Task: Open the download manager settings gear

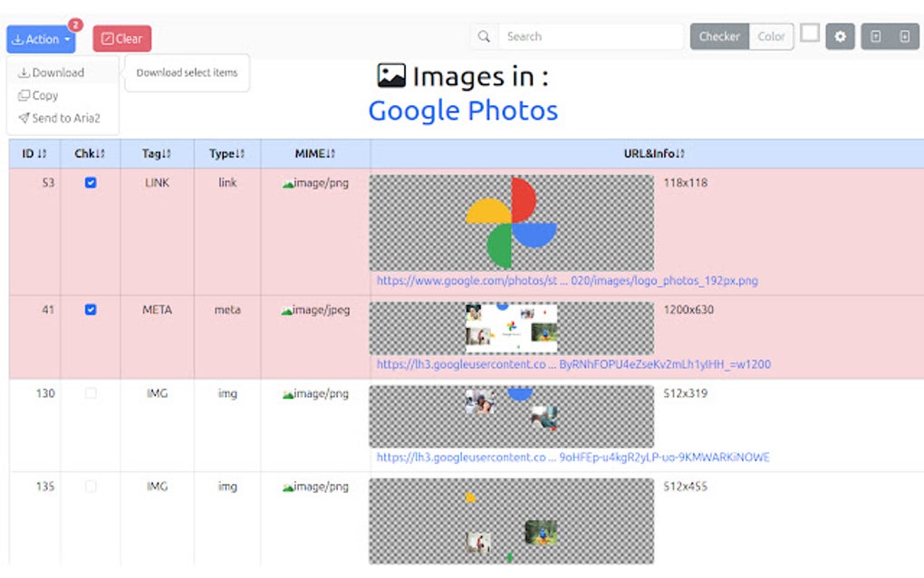Action: coord(840,37)
